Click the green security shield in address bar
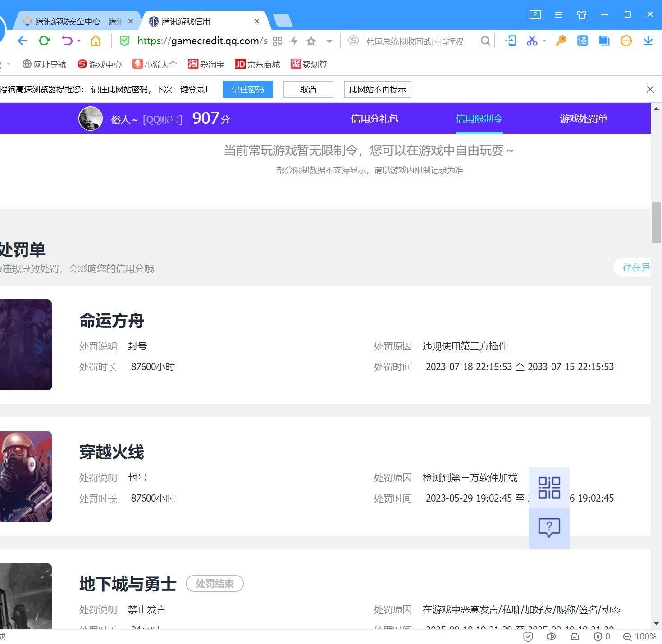 (x=124, y=41)
